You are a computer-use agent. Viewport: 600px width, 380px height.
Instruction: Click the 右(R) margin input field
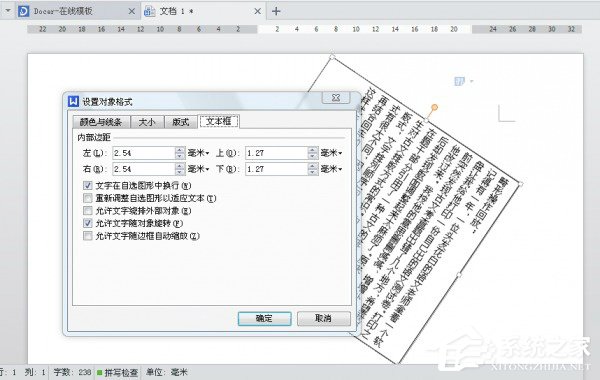point(144,169)
